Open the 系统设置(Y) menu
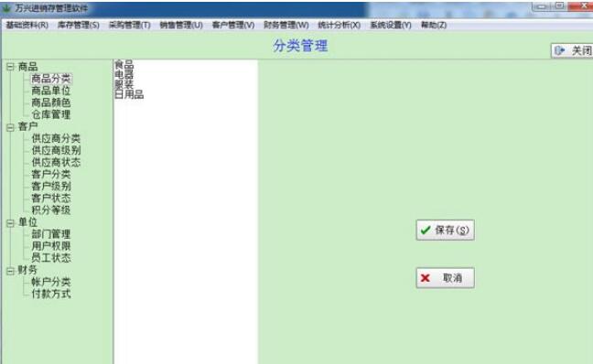Viewport: 593px width, 364px height. coord(391,25)
